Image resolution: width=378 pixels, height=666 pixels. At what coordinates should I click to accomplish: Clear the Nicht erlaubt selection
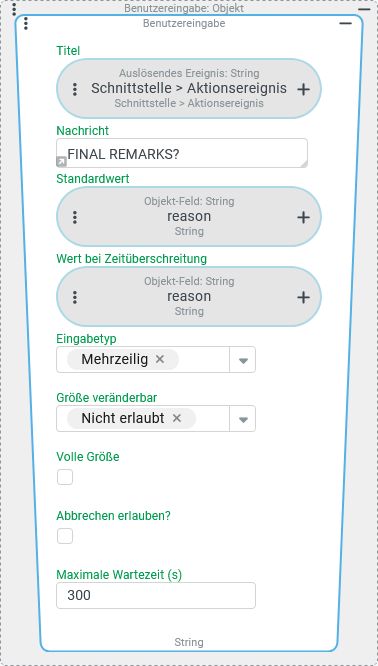(x=177, y=418)
